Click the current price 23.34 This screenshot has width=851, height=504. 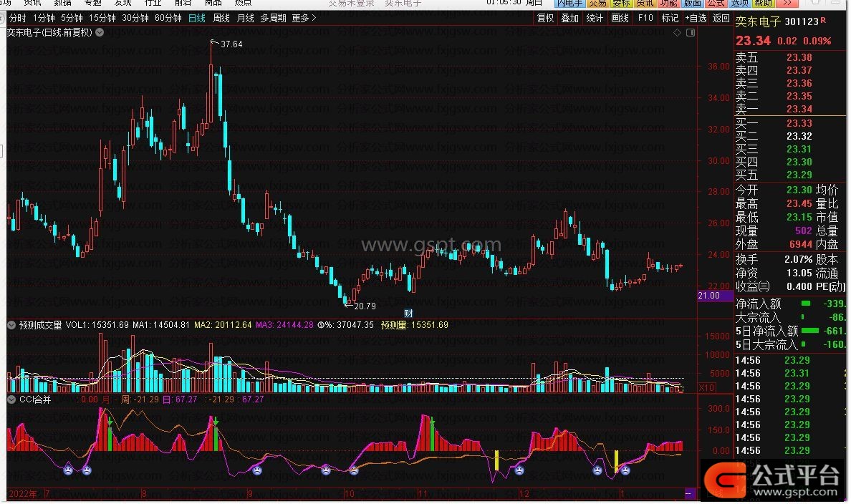click(753, 41)
